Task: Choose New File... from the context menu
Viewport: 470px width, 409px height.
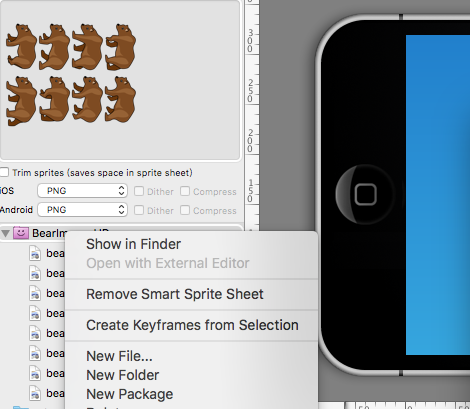Action: 191,356
